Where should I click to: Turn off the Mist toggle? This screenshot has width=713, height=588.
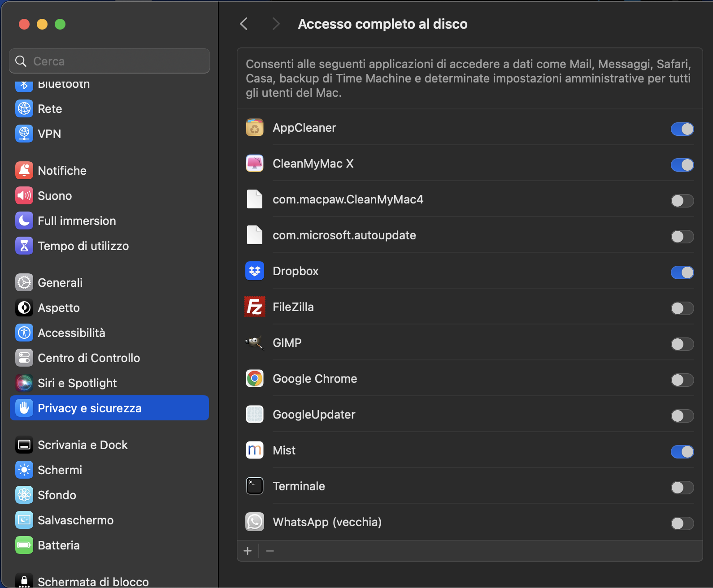pyautogui.click(x=682, y=452)
